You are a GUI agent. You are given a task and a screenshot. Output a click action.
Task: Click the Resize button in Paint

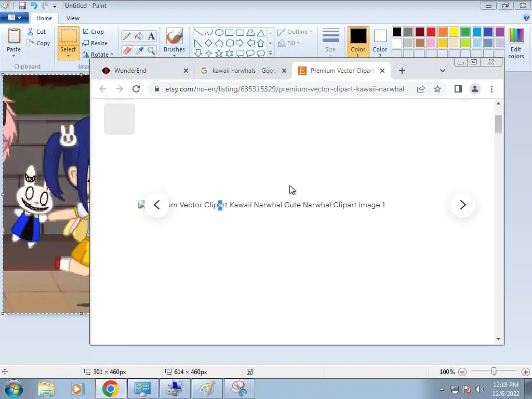pos(95,43)
